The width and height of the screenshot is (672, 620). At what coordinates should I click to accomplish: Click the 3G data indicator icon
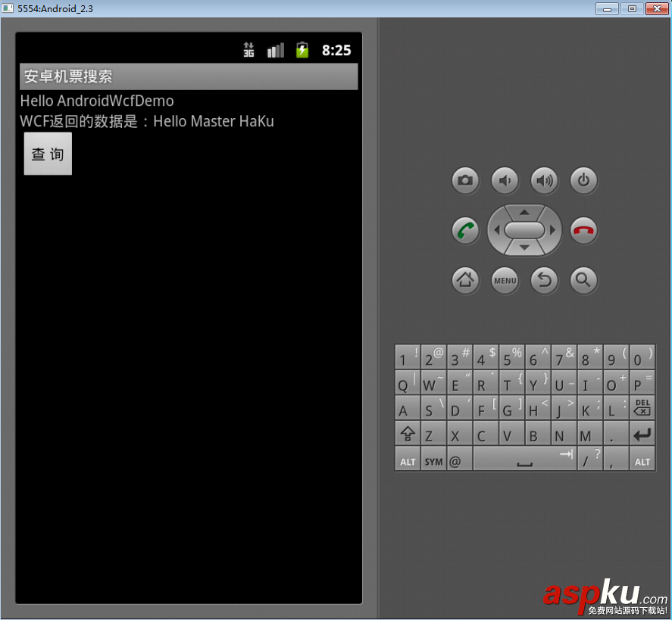pos(248,50)
